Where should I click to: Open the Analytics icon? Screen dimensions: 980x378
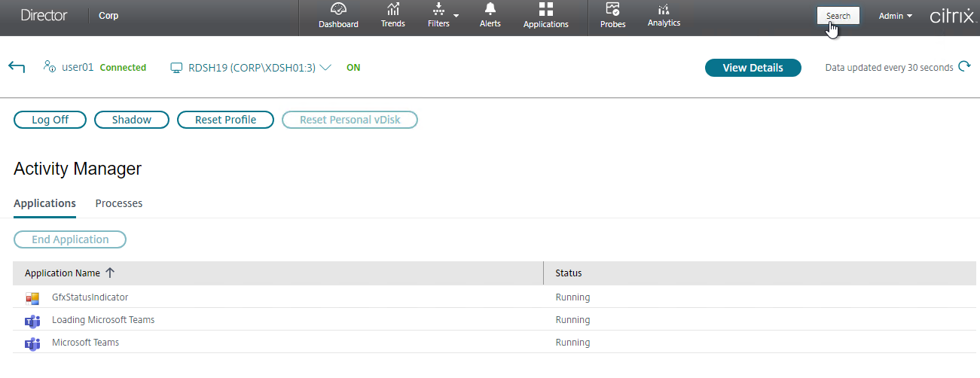coord(664,9)
